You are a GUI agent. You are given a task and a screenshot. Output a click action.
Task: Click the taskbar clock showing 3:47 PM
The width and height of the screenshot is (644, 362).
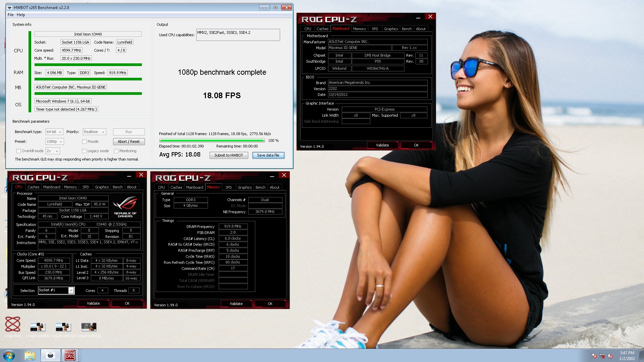coord(627,355)
